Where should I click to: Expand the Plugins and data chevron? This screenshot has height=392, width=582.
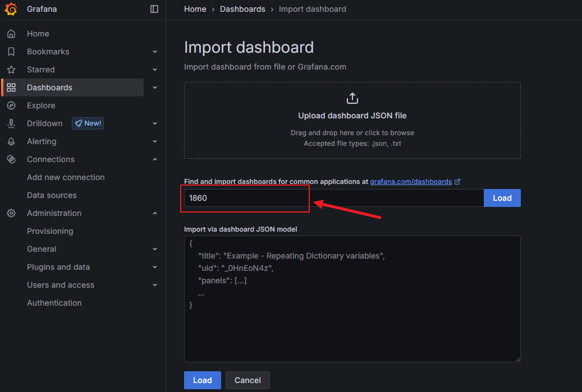coord(155,267)
